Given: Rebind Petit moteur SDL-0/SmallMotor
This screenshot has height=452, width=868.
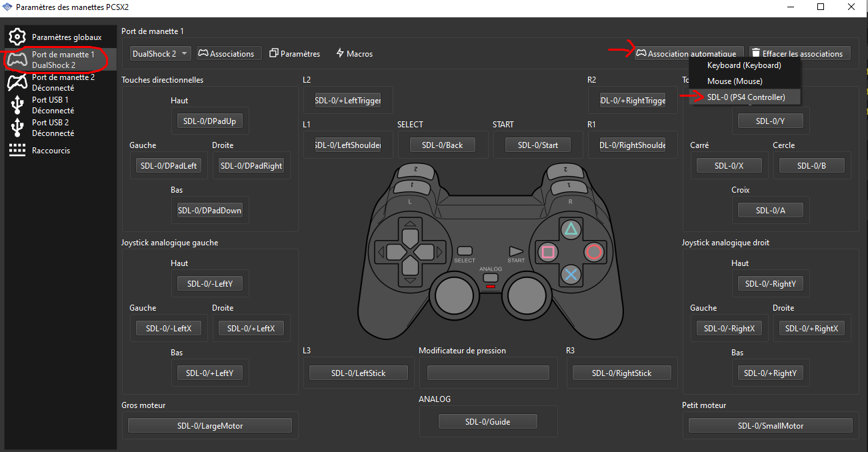Looking at the screenshot, I should [770, 425].
